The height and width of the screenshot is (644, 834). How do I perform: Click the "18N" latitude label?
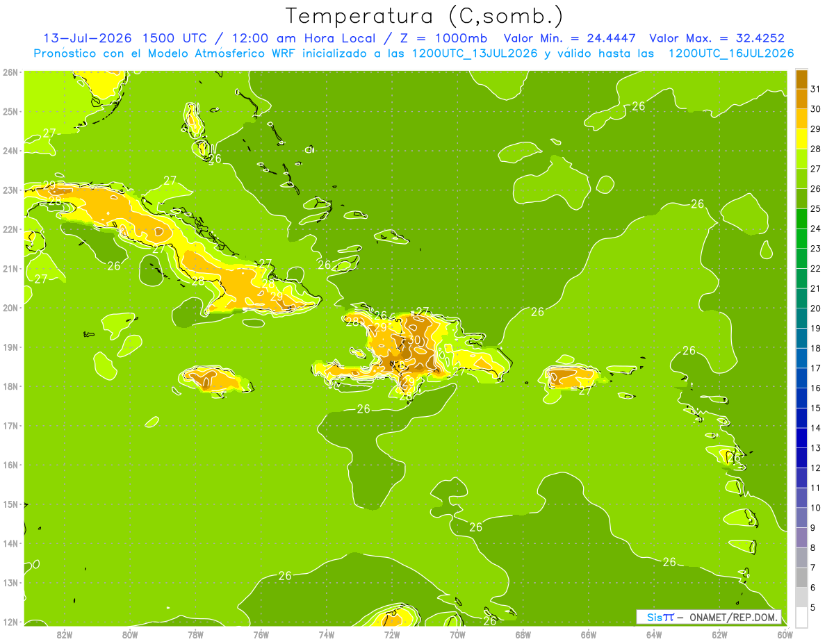(x=10, y=386)
